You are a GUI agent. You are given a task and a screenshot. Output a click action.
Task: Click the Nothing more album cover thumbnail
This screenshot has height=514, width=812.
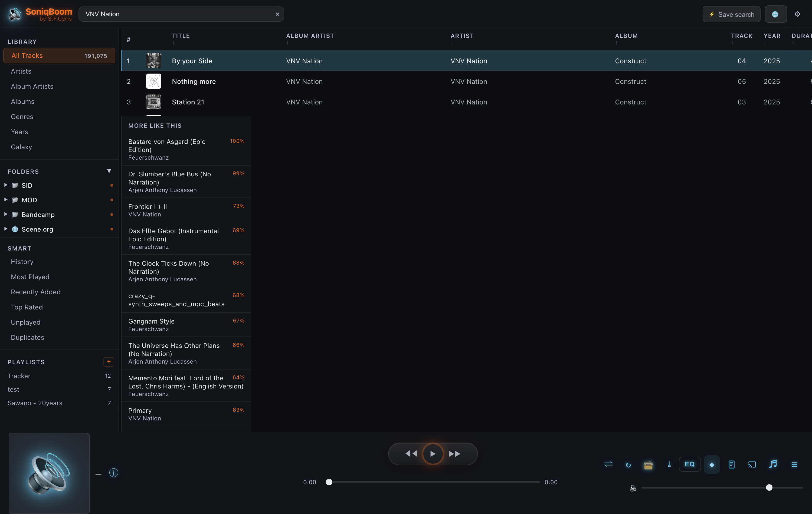[x=154, y=81]
